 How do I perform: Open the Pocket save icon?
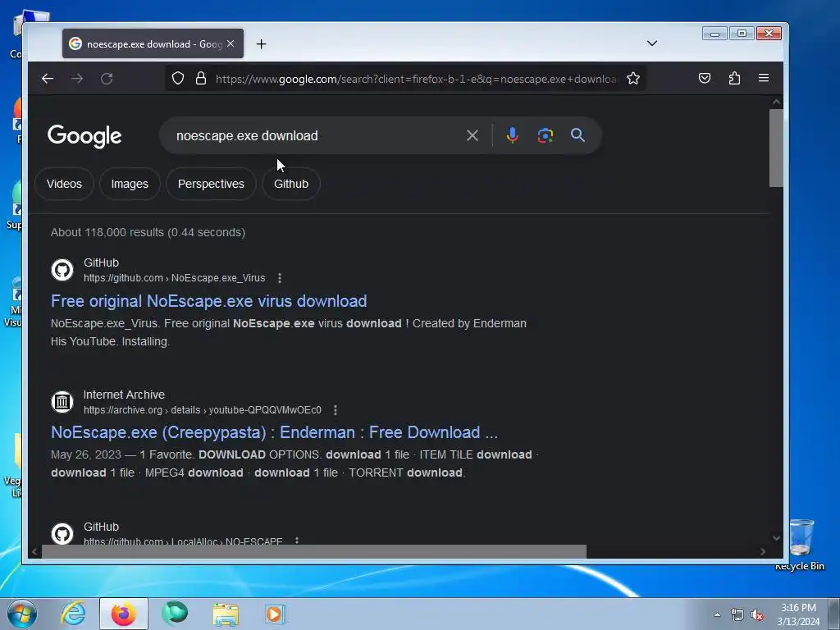click(705, 78)
